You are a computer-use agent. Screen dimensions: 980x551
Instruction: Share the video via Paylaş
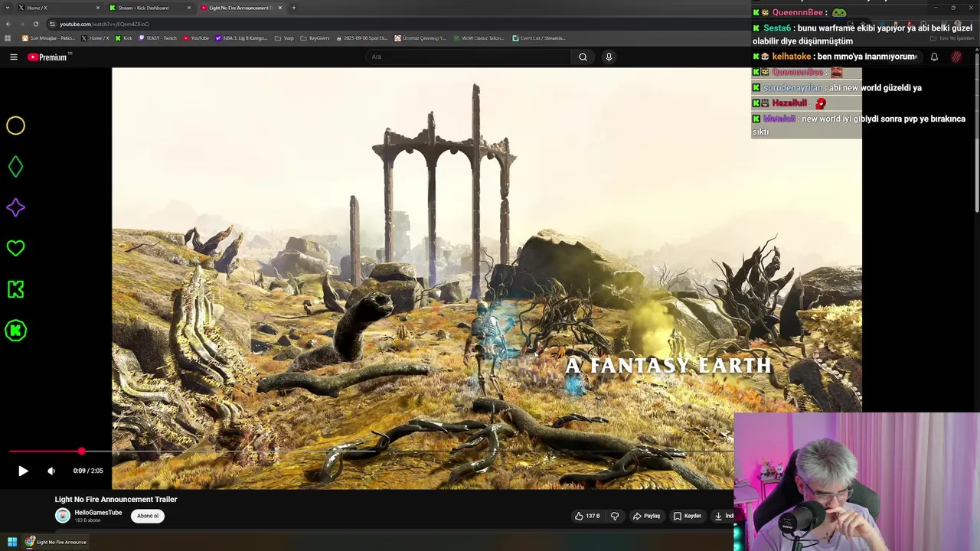(x=646, y=516)
